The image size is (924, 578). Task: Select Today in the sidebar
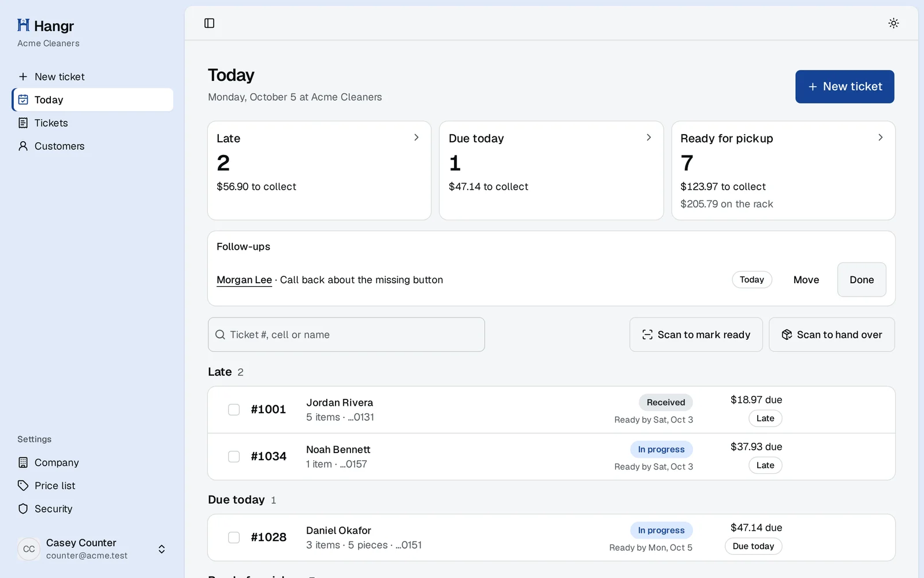[92, 100]
